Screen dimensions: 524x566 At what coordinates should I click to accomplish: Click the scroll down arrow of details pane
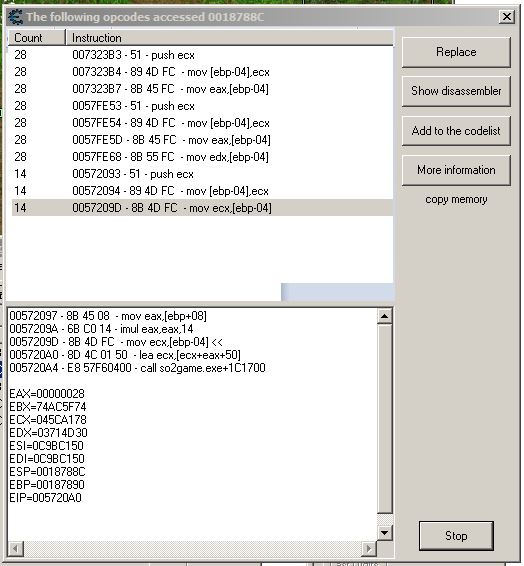[385, 532]
